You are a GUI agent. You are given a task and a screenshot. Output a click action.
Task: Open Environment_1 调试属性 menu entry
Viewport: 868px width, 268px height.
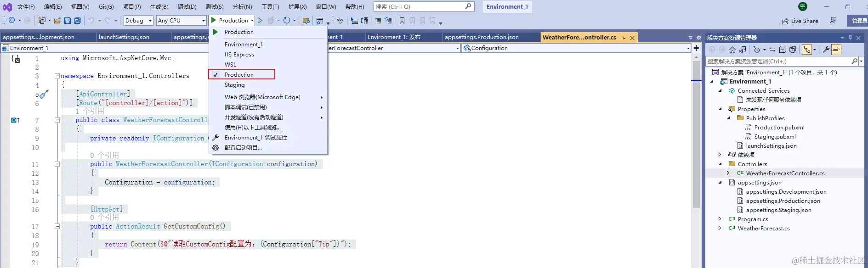267,138
